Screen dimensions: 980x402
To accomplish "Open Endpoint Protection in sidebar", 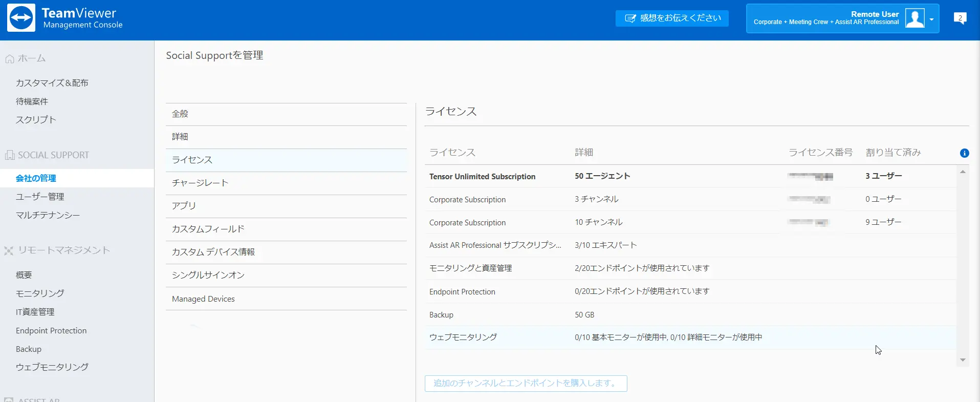I will 51,331.
